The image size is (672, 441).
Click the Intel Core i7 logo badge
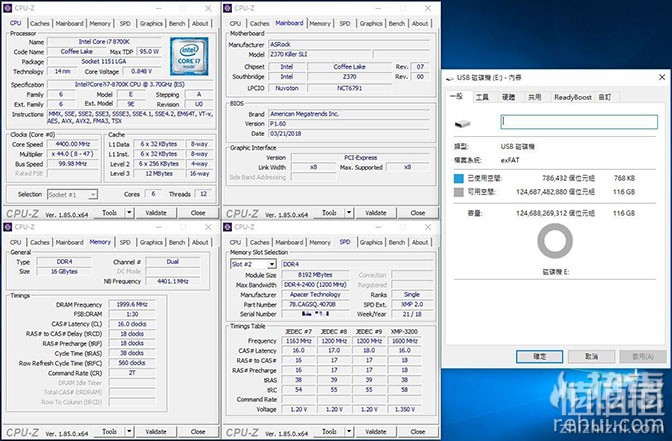[x=189, y=56]
